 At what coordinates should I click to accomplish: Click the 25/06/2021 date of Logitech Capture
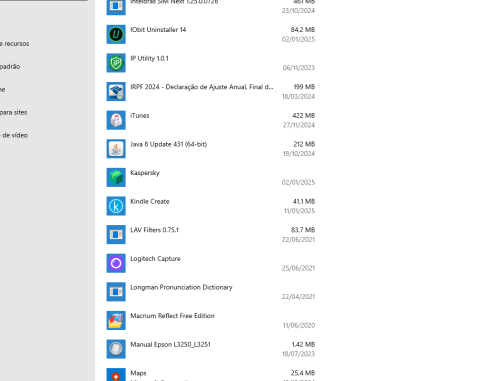coord(298,268)
